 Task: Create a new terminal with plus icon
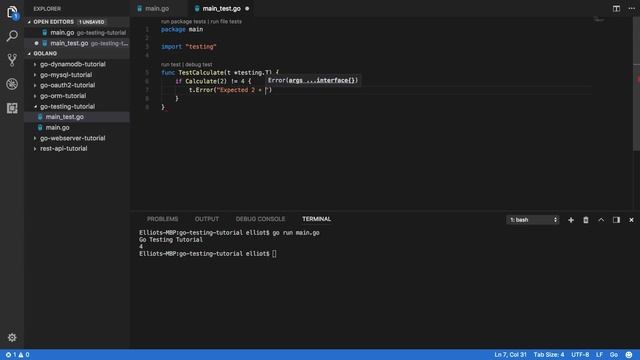571,220
